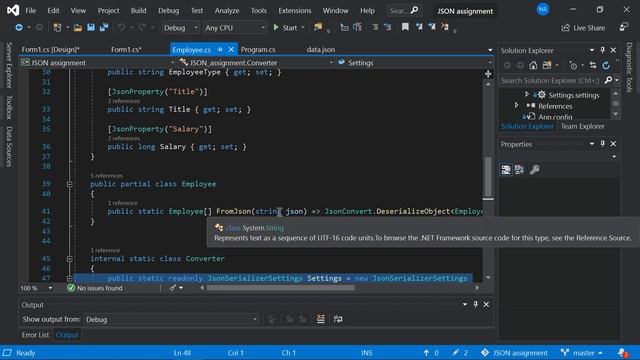
Task: Switch to the data.json tab
Action: [321, 49]
